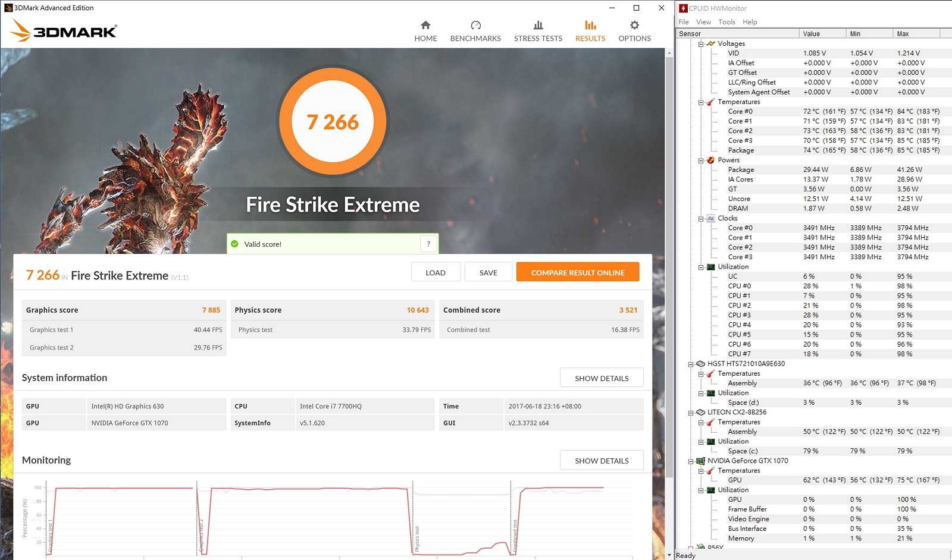Collapse the Clocks sensor group

pos(701,219)
